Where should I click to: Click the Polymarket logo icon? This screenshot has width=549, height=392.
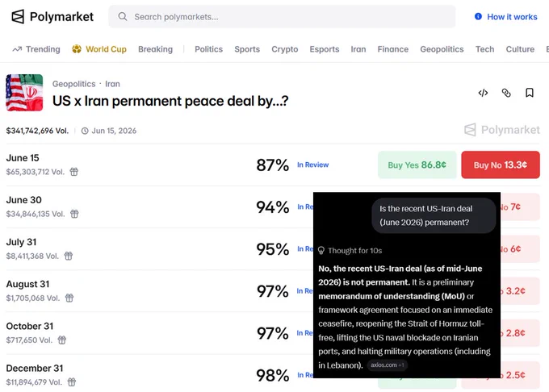click(x=18, y=16)
